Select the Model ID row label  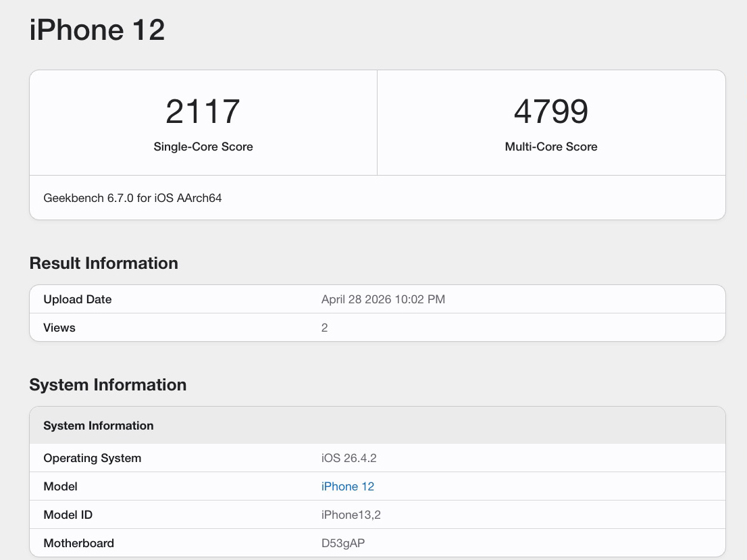pos(68,515)
